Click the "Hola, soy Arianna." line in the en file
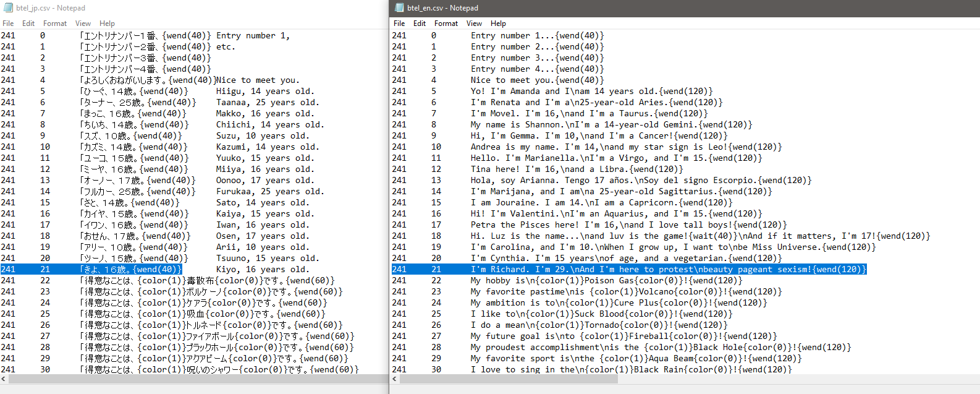Viewport: 980px width, 394px height. [x=641, y=180]
